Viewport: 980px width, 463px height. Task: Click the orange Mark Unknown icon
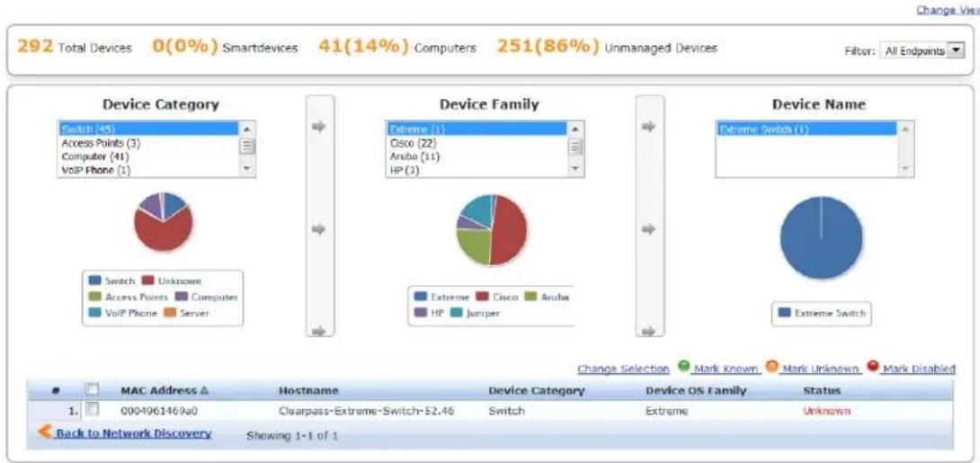point(774,366)
